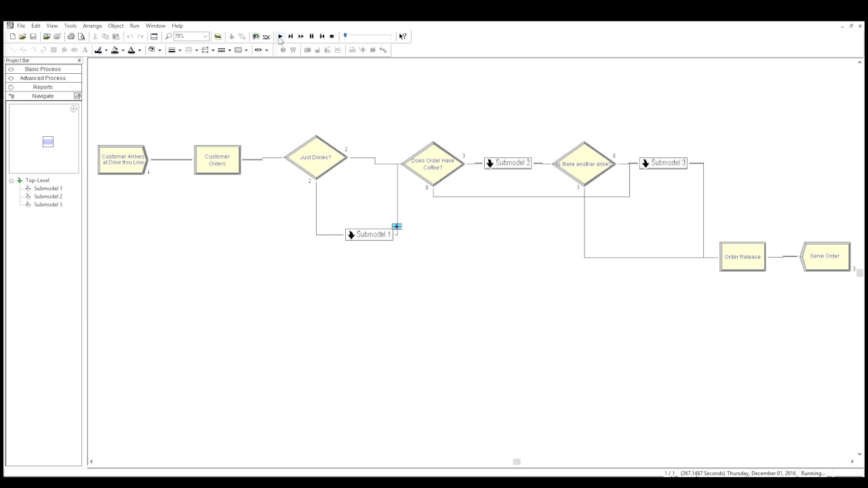
Task: Select the Just Drinks? decide module
Action: (x=316, y=157)
